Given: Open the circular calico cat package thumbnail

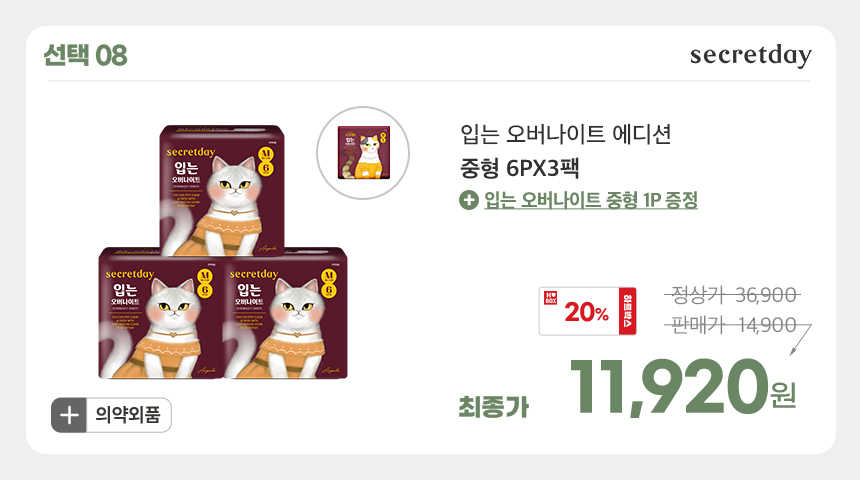Looking at the screenshot, I should click(363, 153).
